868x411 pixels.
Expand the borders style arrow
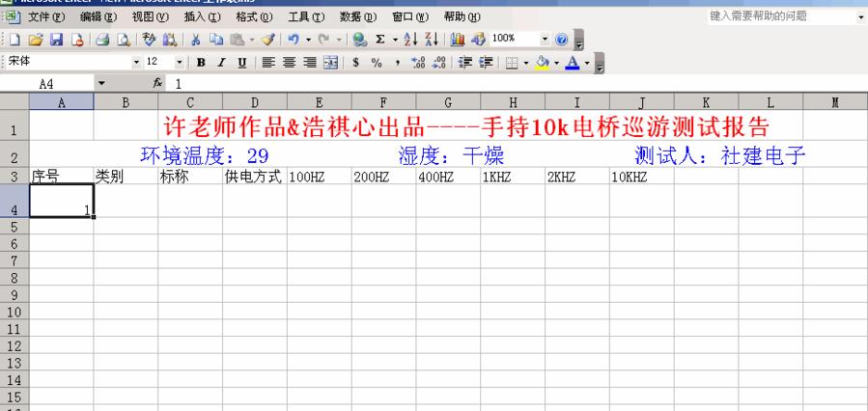click(x=526, y=63)
